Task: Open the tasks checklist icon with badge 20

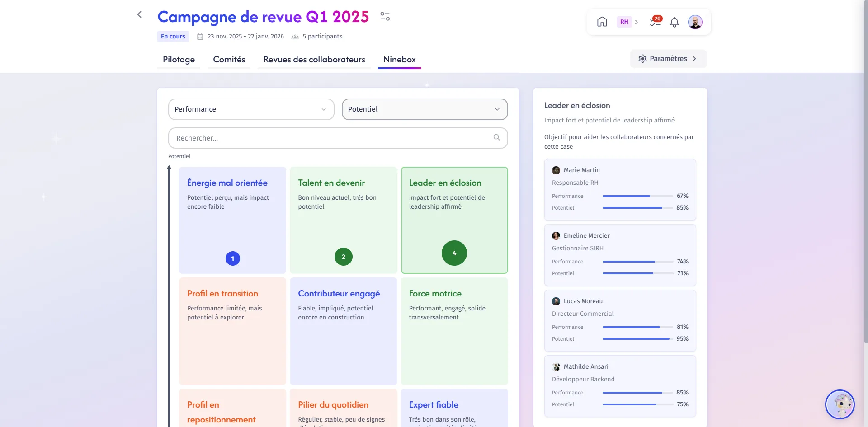Action: tap(656, 22)
